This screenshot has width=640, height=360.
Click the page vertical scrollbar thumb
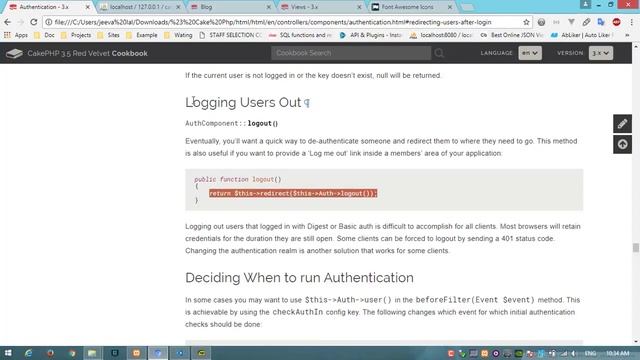[636, 247]
